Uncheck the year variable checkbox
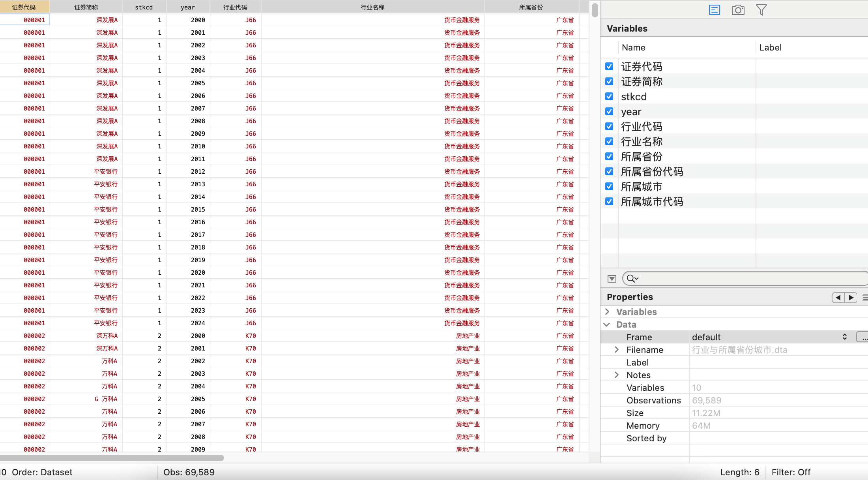868x480 pixels. point(609,112)
